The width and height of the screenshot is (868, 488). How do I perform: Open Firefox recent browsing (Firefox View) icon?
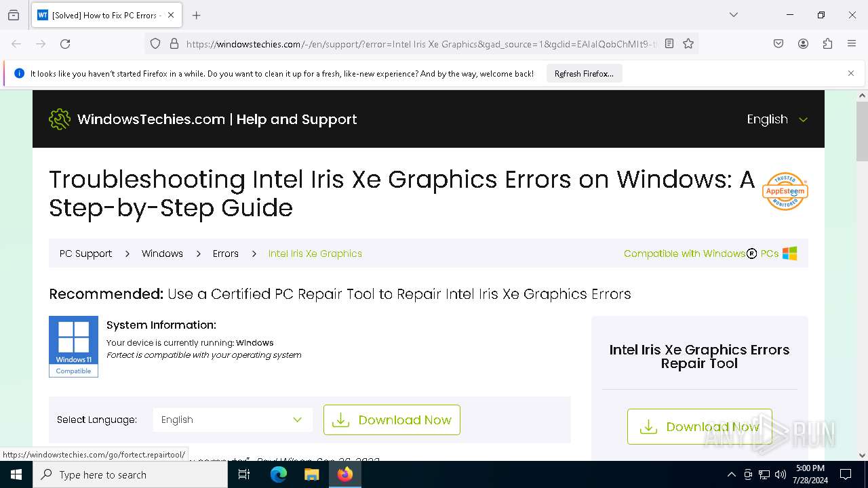[14, 15]
